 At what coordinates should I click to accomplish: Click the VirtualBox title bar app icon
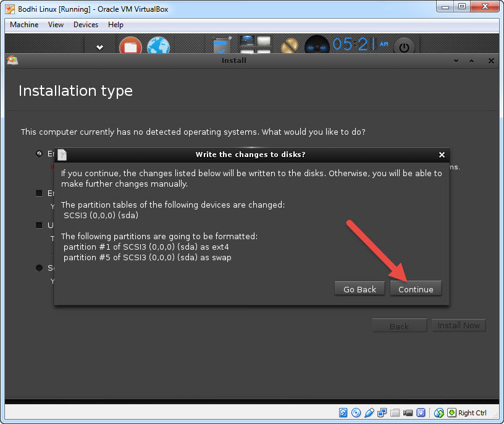point(10,9)
